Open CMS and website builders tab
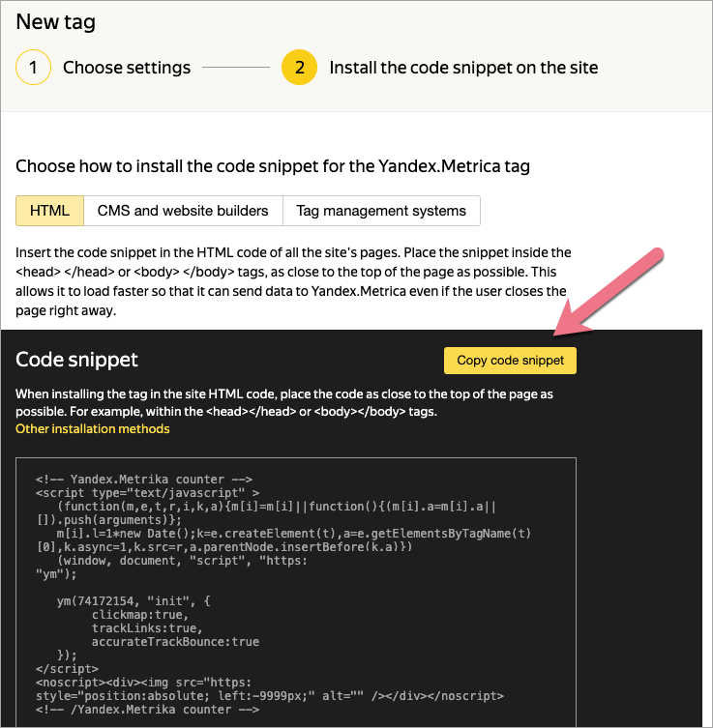This screenshot has width=713, height=728. [183, 211]
